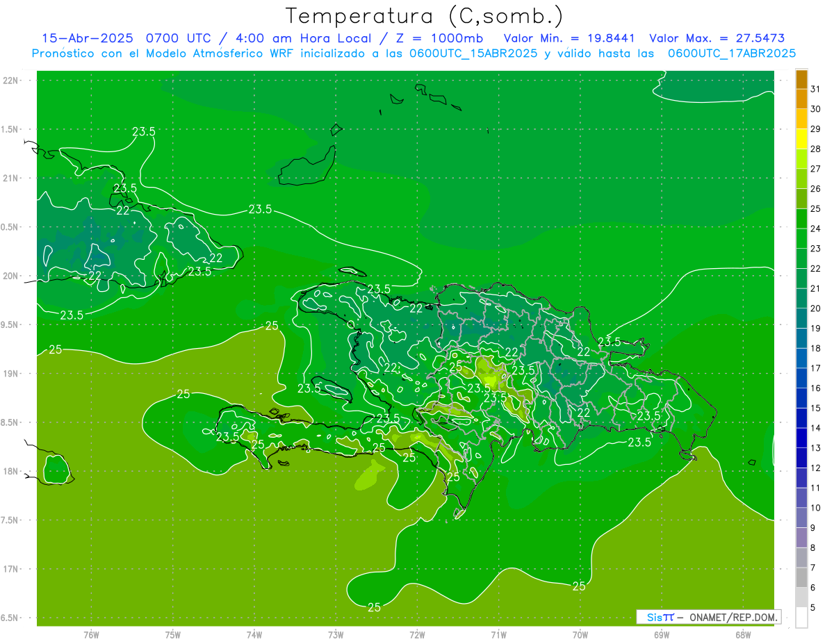Viewport: 834px width, 644px height.
Task: Click legend value '20' on color scale
Action: pyautogui.click(x=815, y=308)
